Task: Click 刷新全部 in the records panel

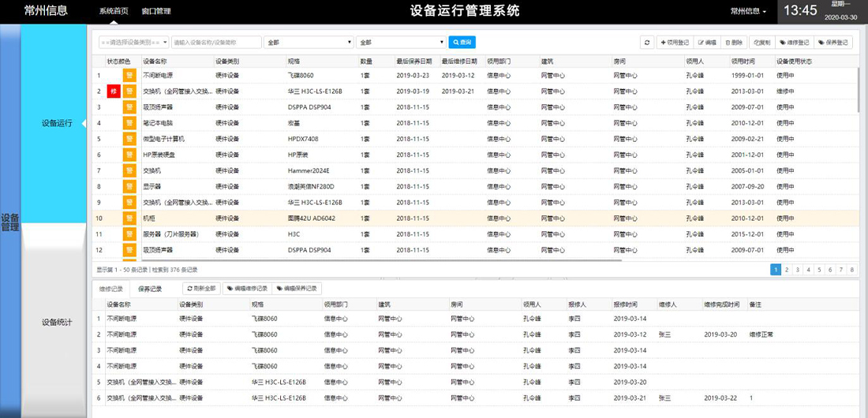Action: point(201,289)
